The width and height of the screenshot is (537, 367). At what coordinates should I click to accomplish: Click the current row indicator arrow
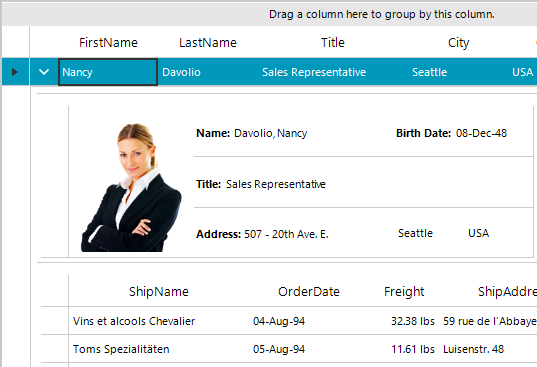click(15, 72)
